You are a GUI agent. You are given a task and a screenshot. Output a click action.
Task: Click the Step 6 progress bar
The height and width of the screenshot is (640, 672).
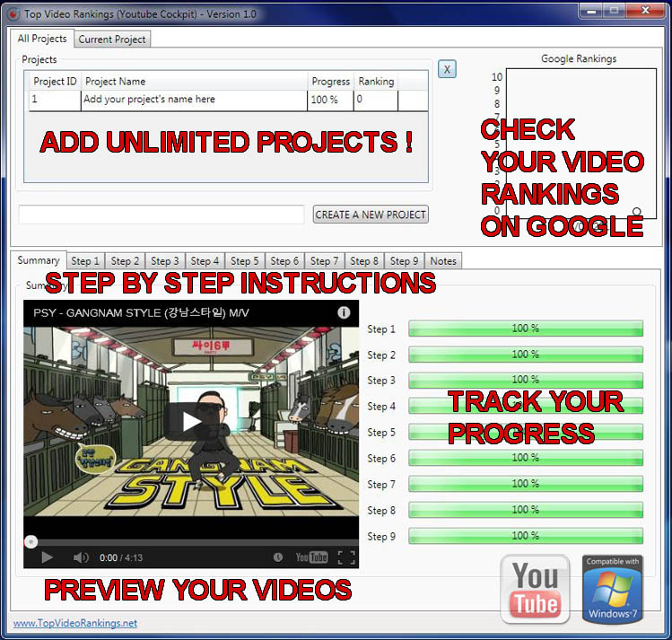point(526,458)
